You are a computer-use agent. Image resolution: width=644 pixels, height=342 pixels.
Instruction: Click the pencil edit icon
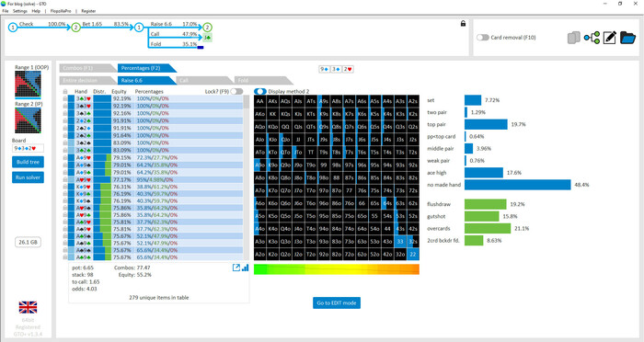click(609, 38)
